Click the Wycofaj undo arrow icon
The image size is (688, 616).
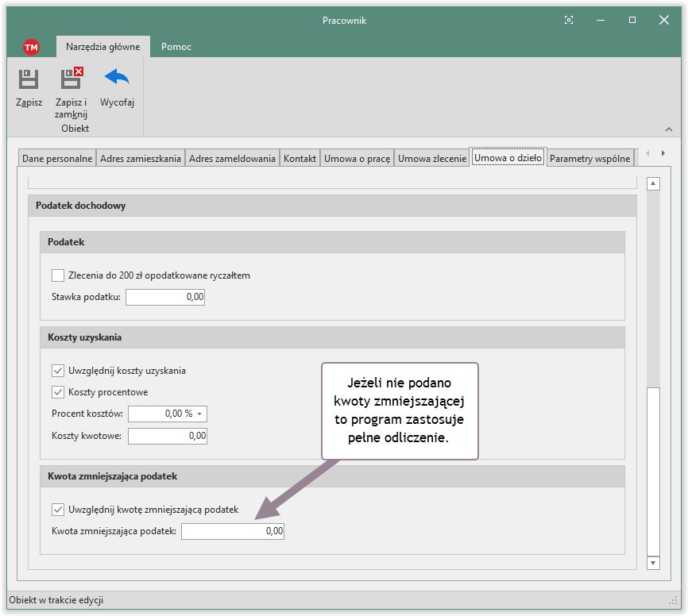point(117,78)
